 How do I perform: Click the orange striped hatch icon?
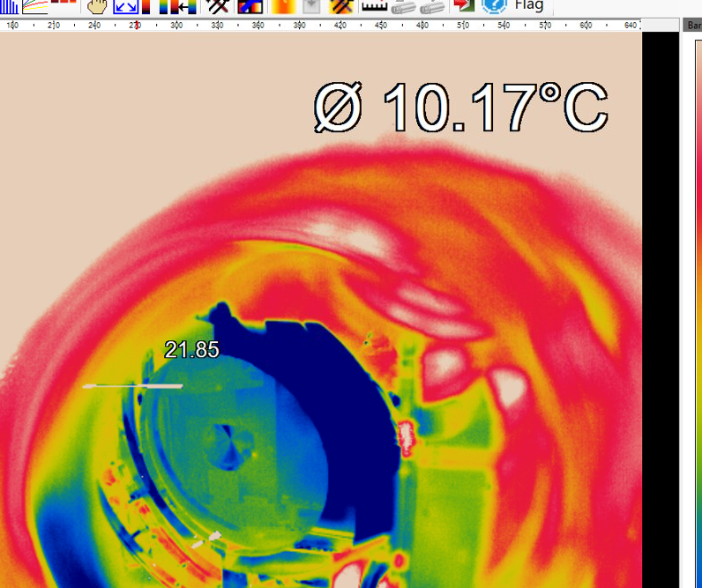pos(342,5)
